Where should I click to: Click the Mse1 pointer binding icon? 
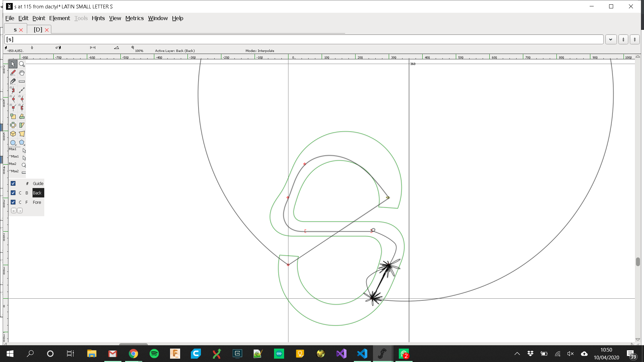tap(24, 150)
